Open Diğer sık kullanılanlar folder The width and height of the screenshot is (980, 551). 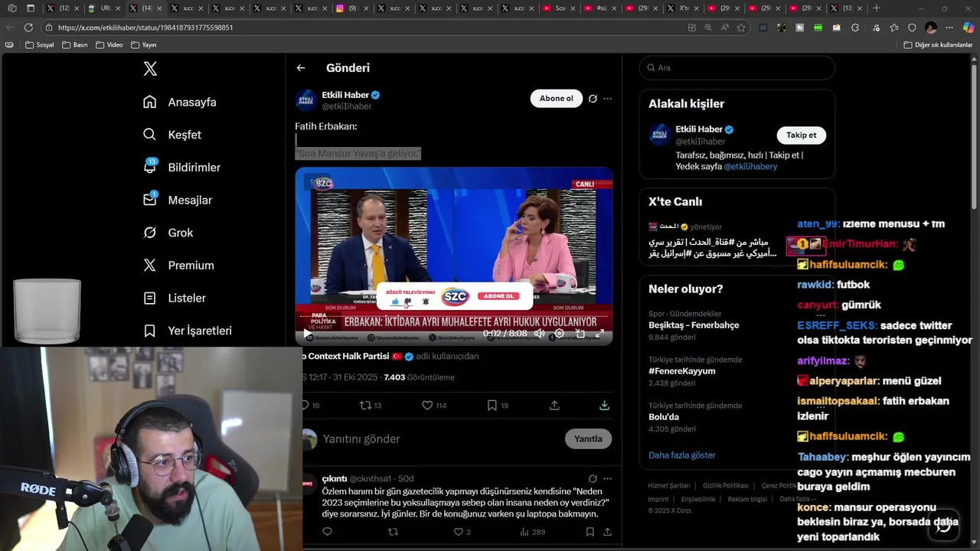coord(938,45)
